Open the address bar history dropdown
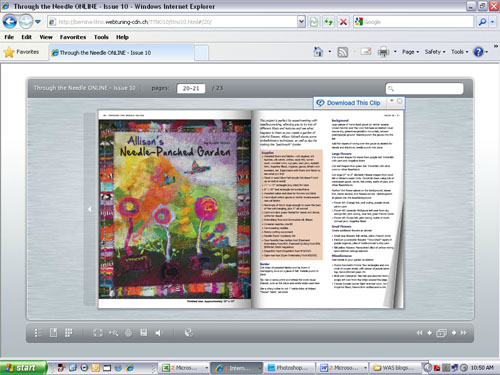 [x=301, y=22]
